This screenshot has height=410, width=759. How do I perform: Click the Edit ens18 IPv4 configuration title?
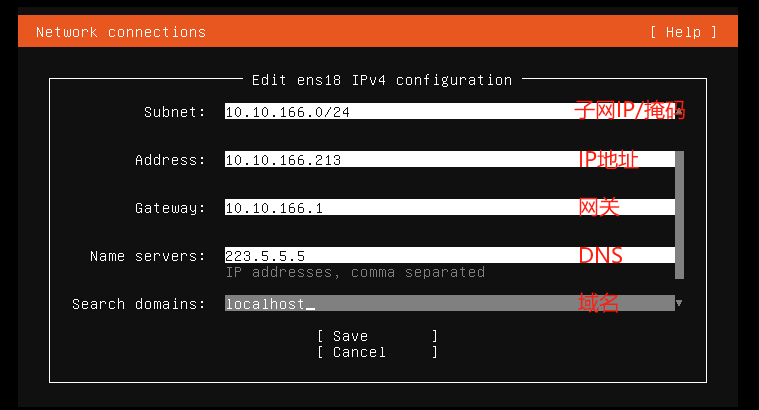pyautogui.click(x=382, y=80)
